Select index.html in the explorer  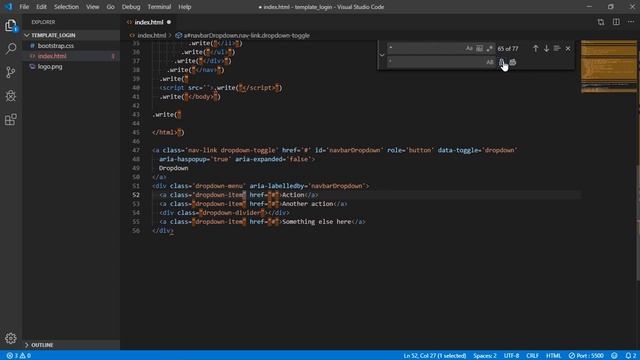coord(52,56)
